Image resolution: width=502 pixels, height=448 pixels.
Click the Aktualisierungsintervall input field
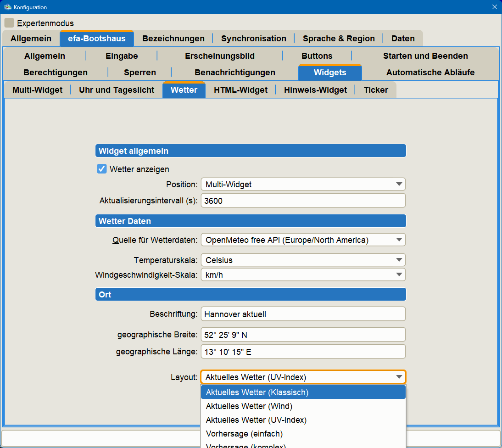tap(303, 201)
